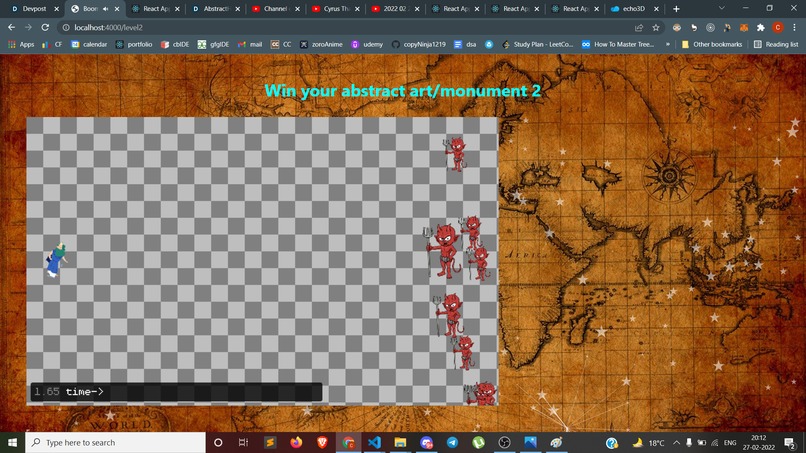Viewport: 806px width, 453px height.
Task: Open the mail bookmark
Action: (250, 44)
